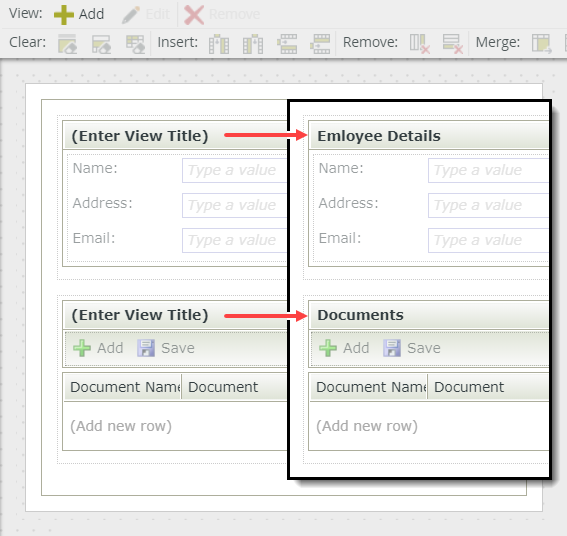Click the second Clear eraser icon
567x536 pixels.
(101, 44)
